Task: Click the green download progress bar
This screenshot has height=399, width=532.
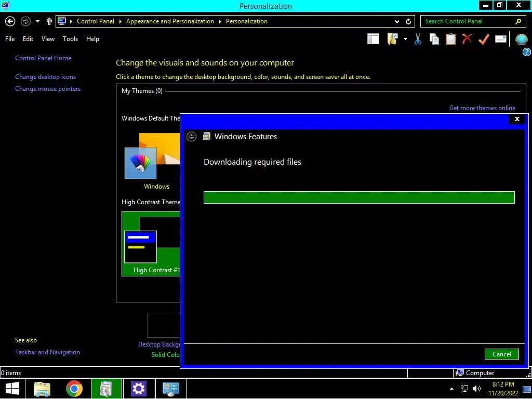Action: [359, 197]
